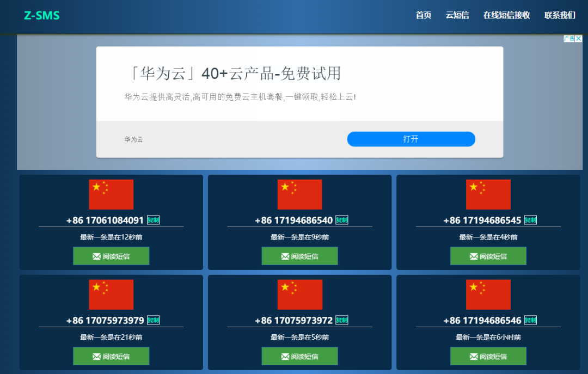The width and height of the screenshot is (588, 374).
Task: Click the 广告 ad info badge
Action: 569,39
